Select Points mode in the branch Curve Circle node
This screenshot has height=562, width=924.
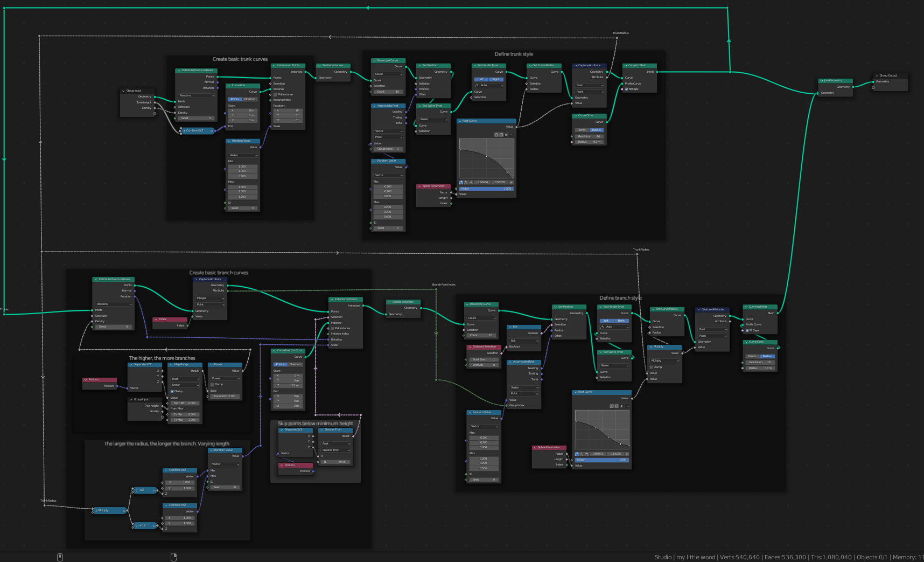752,356
